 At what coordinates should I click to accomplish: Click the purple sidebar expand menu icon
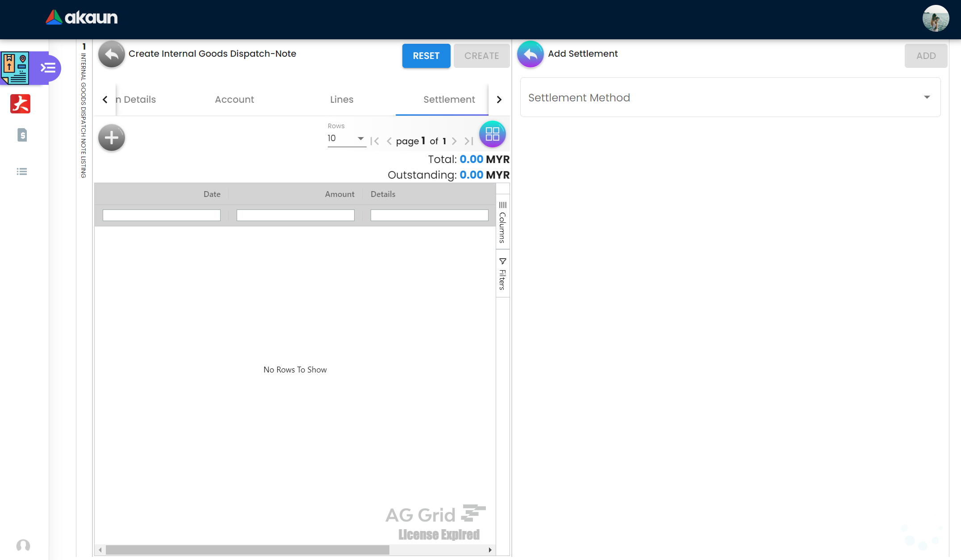(x=48, y=68)
